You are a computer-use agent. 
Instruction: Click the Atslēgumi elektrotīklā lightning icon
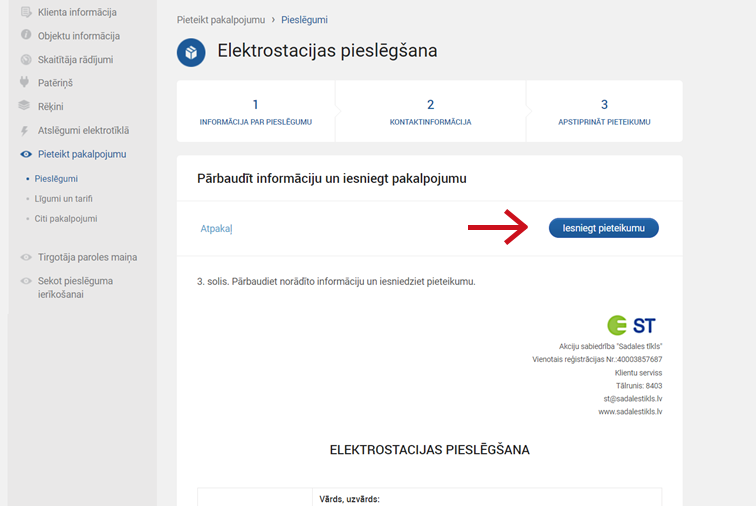coord(25,130)
